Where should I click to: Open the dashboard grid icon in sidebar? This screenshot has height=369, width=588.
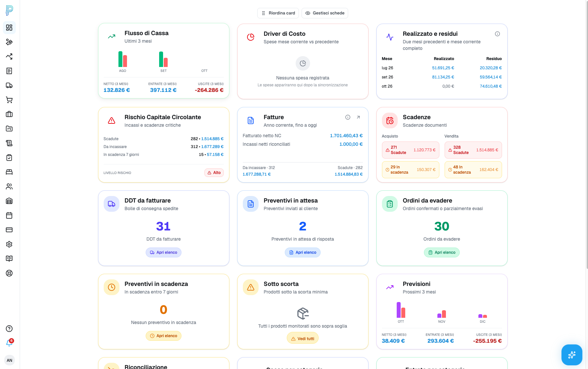click(x=9, y=28)
